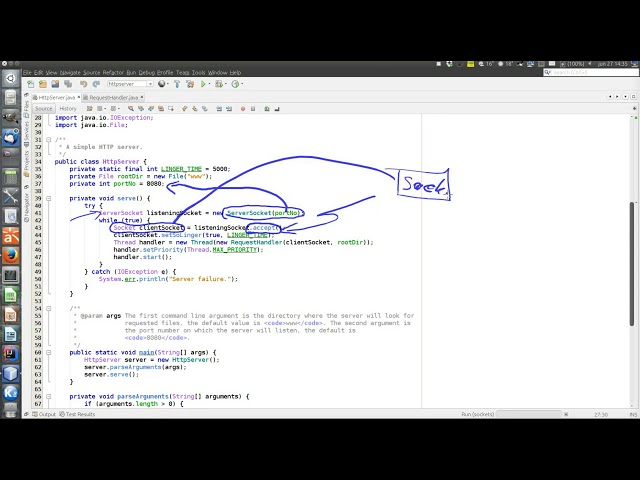
Task: Click the Next Bookmark icon
Action: pos(194,109)
